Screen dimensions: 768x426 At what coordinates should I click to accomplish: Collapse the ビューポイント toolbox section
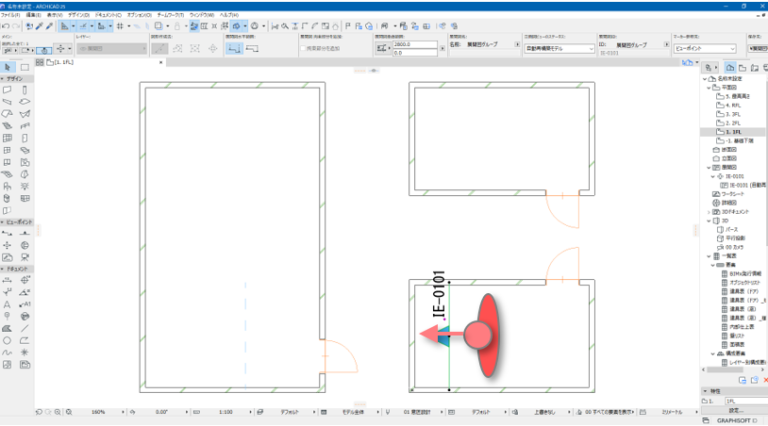(x=2, y=222)
